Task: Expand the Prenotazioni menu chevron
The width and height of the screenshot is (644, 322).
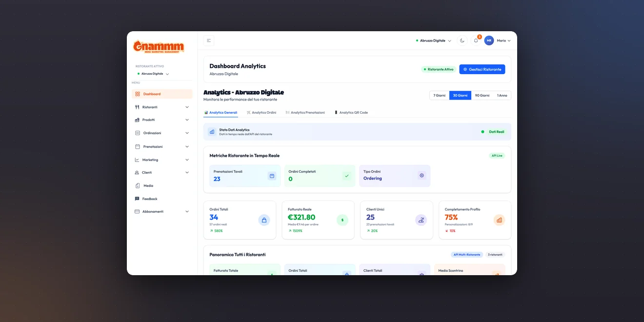Action: coord(187,146)
